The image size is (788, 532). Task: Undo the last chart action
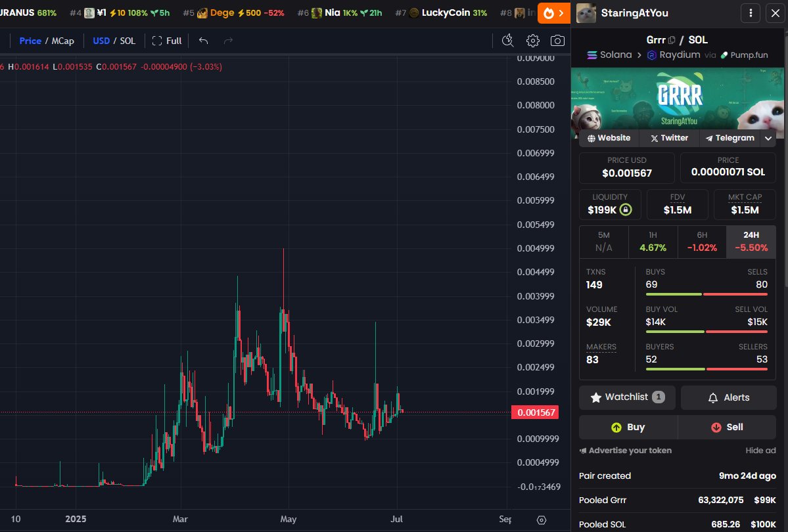click(x=203, y=41)
